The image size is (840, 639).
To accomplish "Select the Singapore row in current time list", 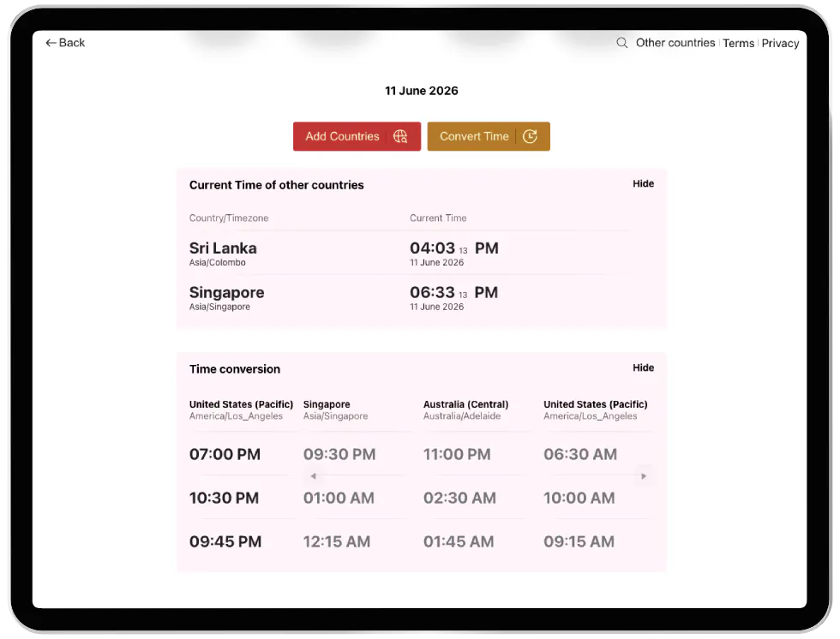I will click(421, 298).
